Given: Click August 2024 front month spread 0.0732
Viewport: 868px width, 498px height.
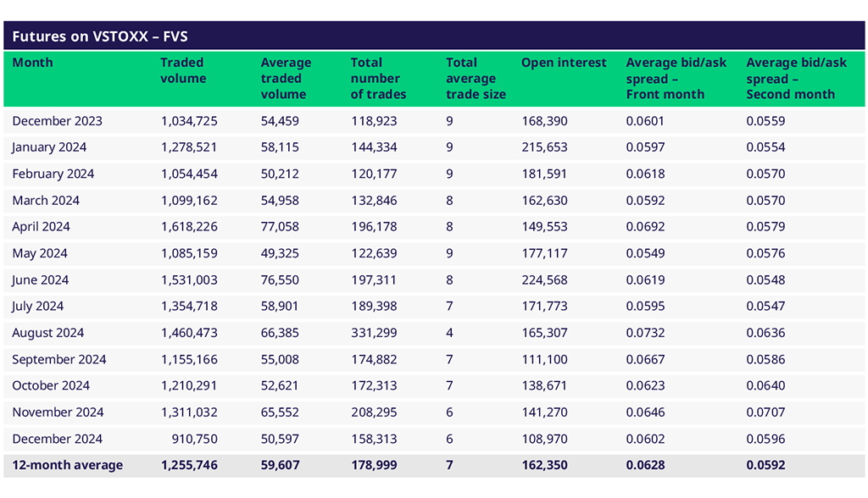Looking at the screenshot, I should click(x=645, y=333).
